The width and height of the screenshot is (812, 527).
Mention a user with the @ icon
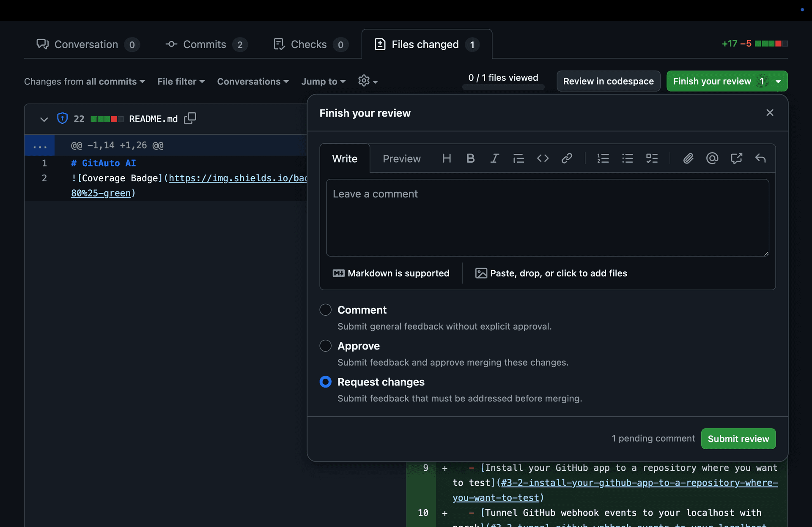[712, 158]
